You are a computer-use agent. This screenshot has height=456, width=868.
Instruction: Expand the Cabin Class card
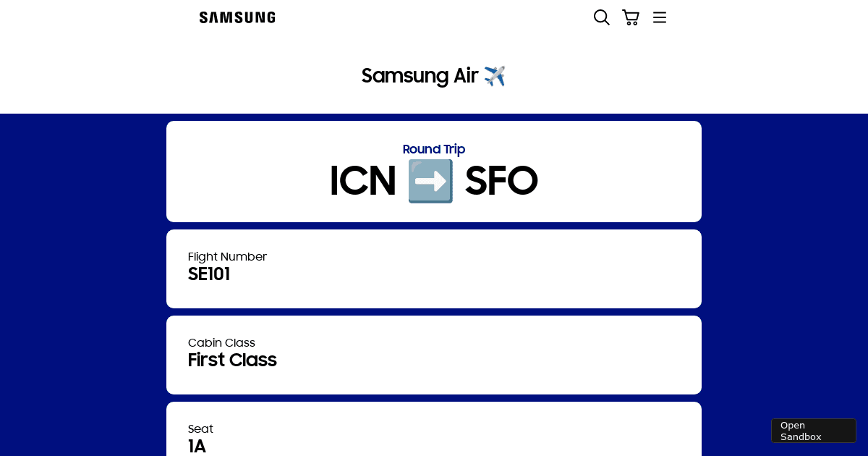(x=434, y=355)
